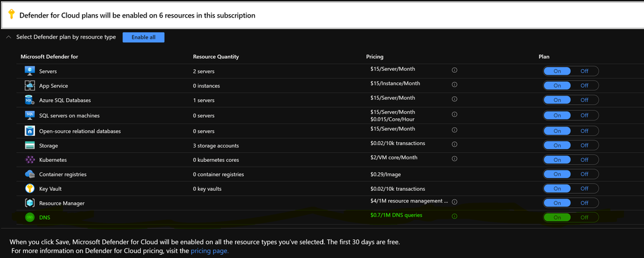Turn off the Kubernetes plan
This screenshot has height=258, width=644.
(x=584, y=160)
